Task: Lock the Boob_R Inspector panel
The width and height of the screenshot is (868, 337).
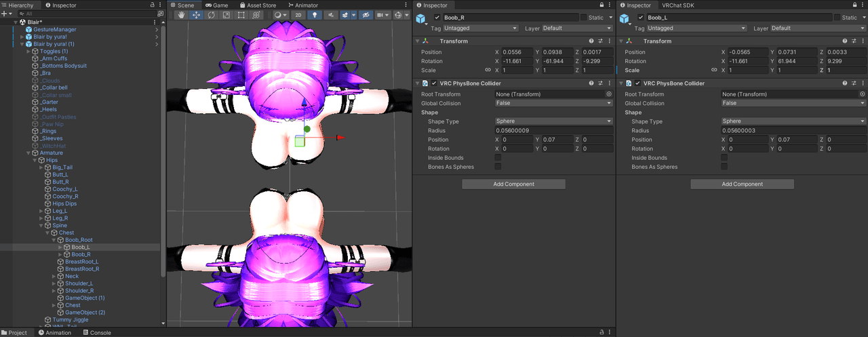Action: [x=601, y=5]
